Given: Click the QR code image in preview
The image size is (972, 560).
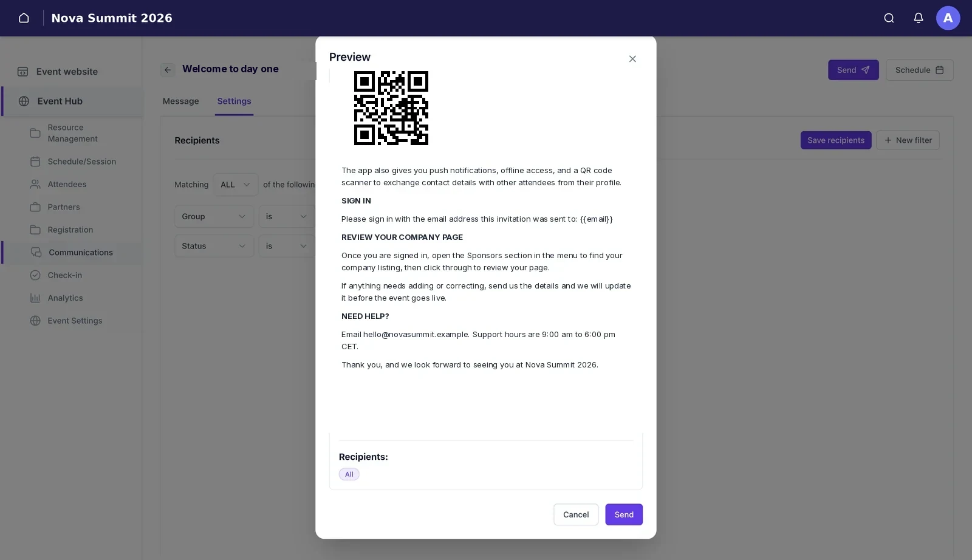Looking at the screenshot, I should click(x=391, y=108).
